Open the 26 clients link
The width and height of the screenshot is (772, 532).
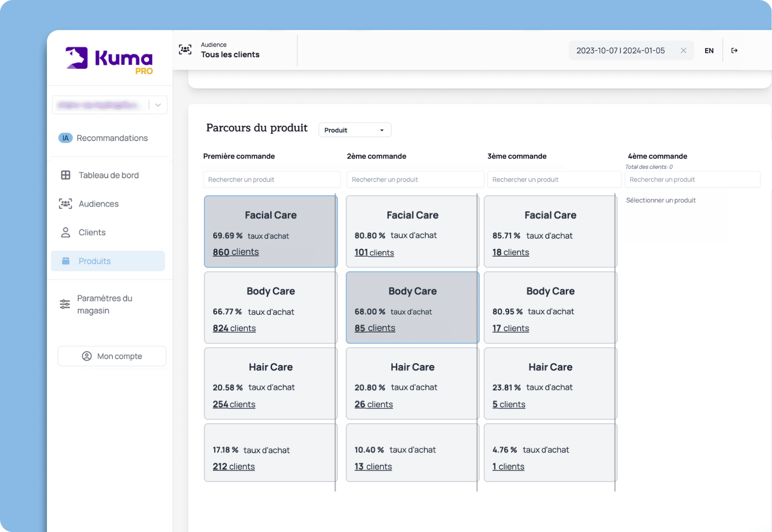click(374, 404)
